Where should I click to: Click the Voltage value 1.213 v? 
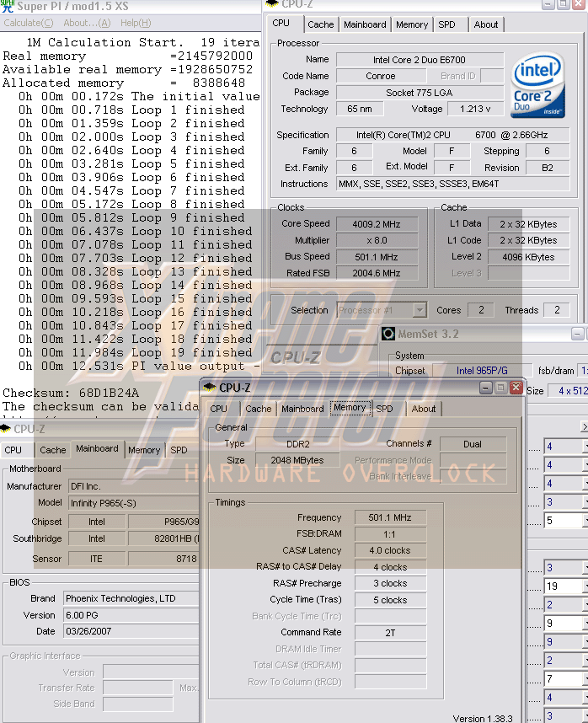(x=475, y=109)
